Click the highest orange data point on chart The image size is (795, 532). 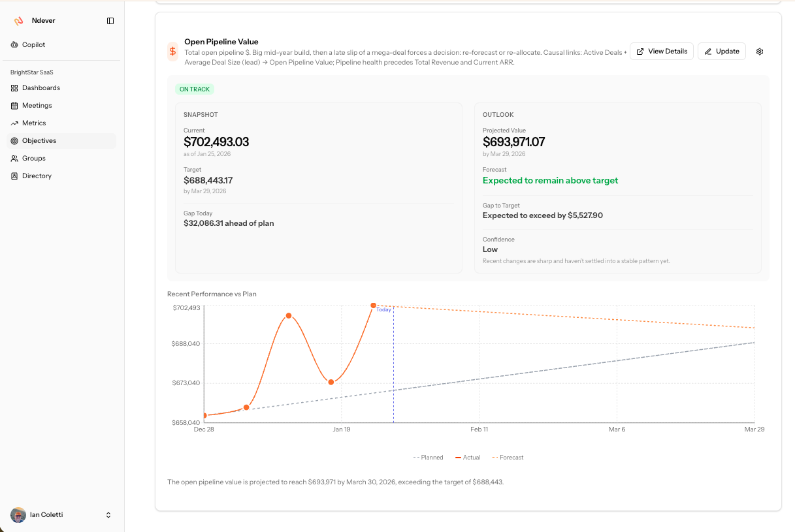(x=374, y=305)
